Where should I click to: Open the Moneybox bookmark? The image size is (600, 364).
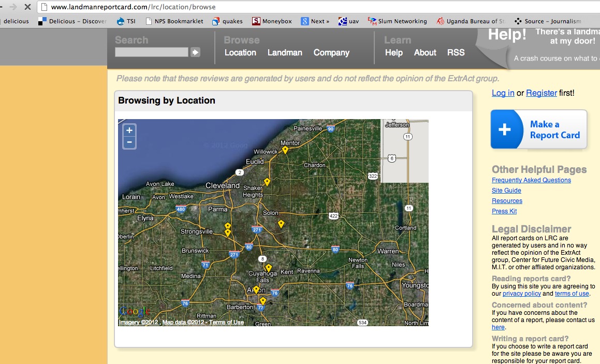click(x=272, y=21)
